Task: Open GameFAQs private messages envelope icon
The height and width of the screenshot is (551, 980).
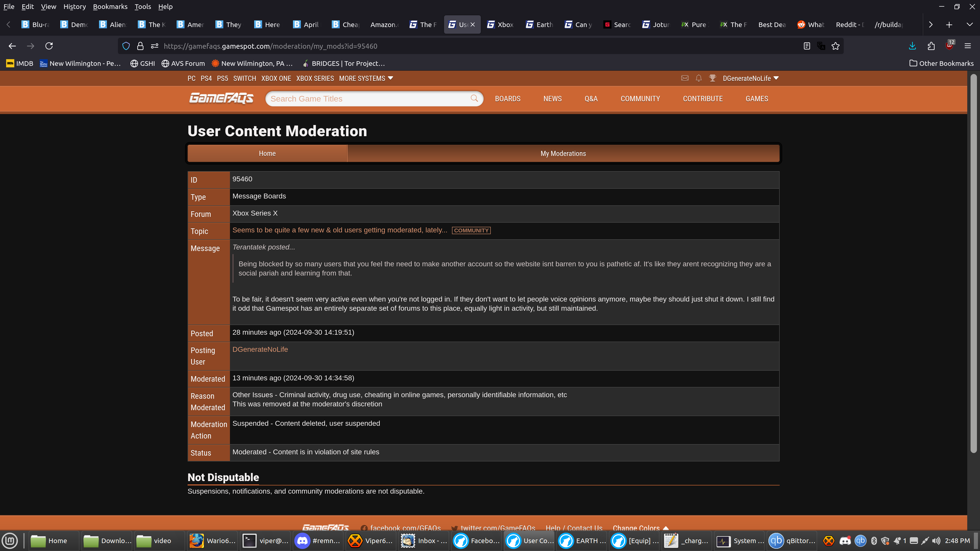Action: (x=684, y=78)
